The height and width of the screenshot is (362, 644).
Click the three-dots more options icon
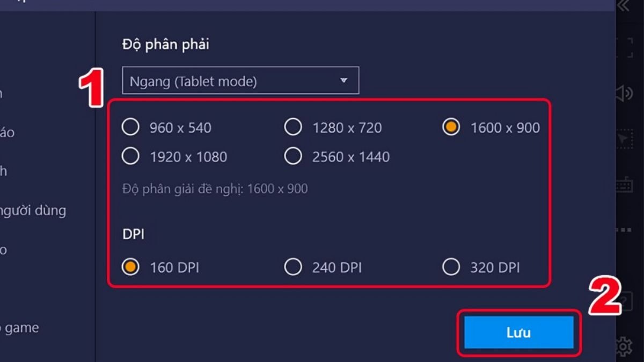[x=624, y=230]
